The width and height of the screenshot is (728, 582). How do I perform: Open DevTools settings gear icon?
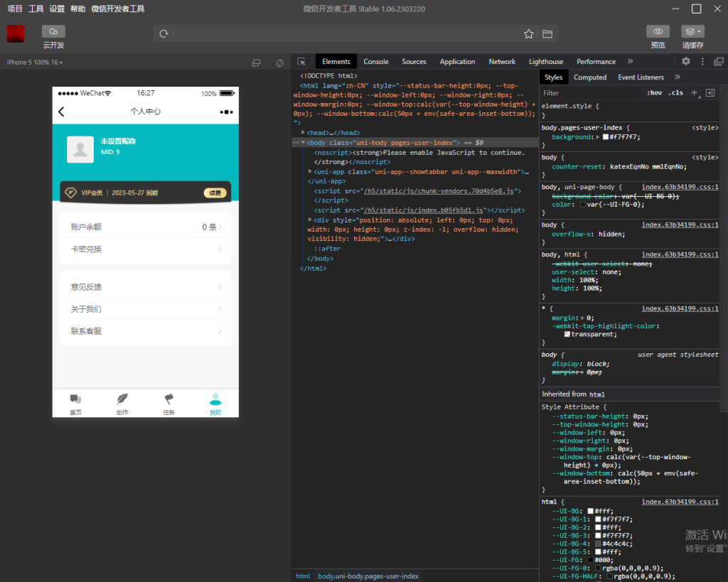pos(686,61)
